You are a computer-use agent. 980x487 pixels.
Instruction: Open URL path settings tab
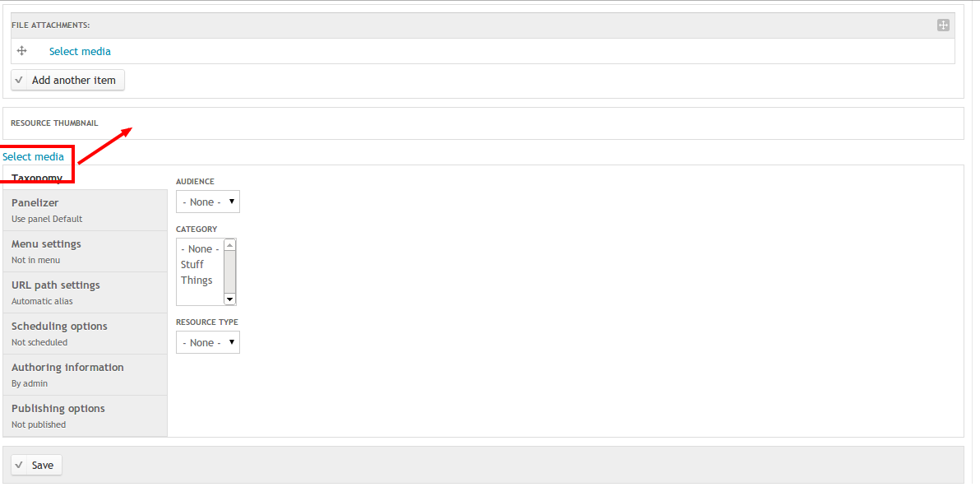click(x=85, y=293)
